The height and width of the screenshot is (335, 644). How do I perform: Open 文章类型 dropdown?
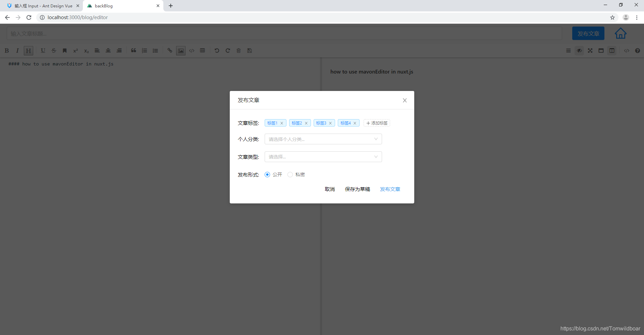point(323,157)
